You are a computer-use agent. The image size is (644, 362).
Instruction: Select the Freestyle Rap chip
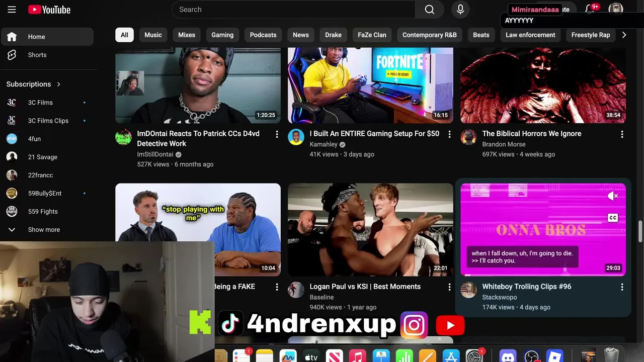(x=591, y=35)
